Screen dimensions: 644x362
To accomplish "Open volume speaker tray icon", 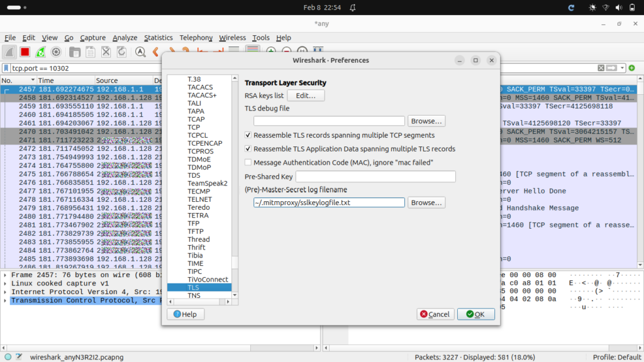I will 619,8.
